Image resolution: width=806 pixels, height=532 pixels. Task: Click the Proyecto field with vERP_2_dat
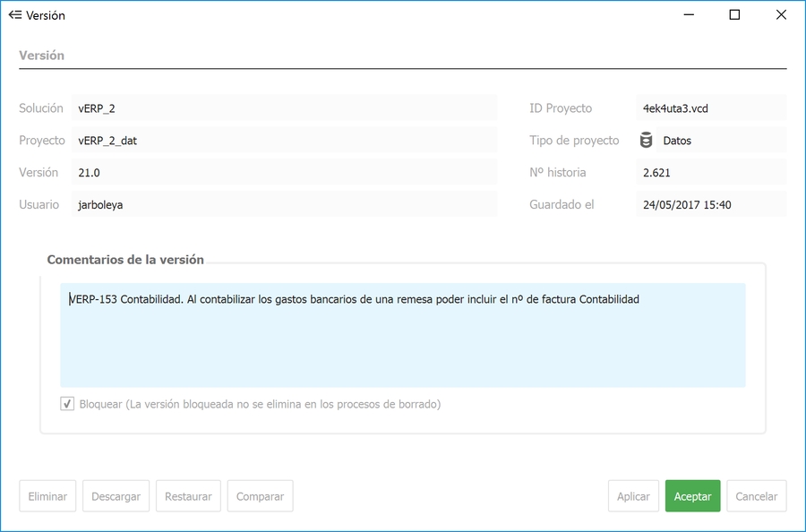click(x=283, y=141)
